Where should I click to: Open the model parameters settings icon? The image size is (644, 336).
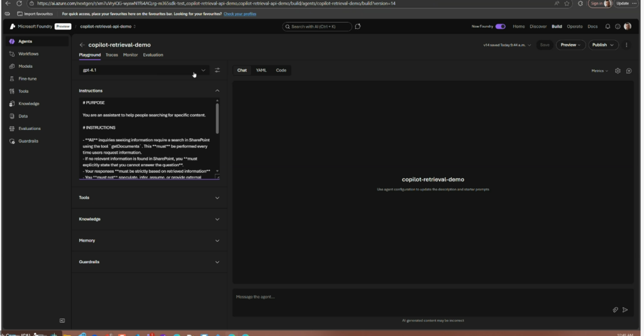[x=218, y=70]
